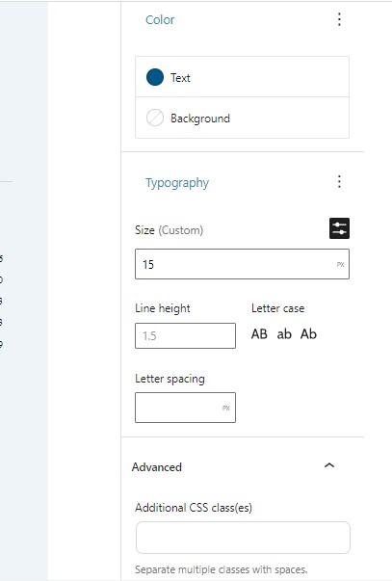Click the Typography panel heading

177,183
